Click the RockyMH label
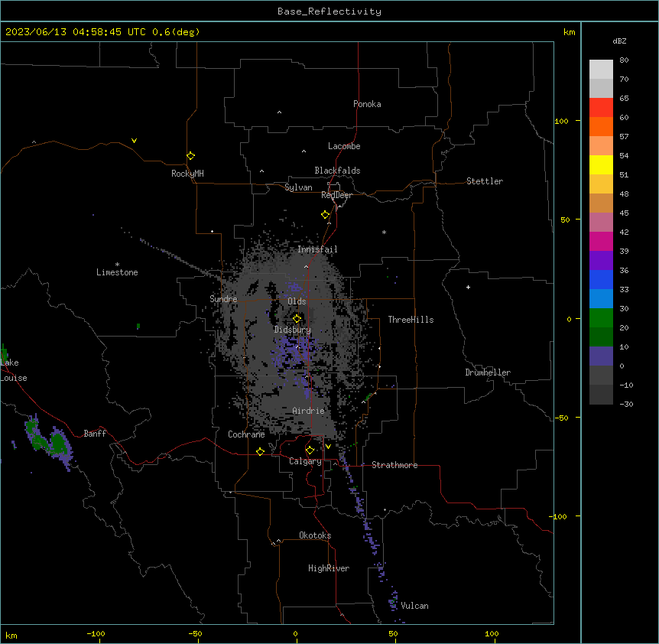Viewport: 659px width, 644px height. (x=187, y=174)
